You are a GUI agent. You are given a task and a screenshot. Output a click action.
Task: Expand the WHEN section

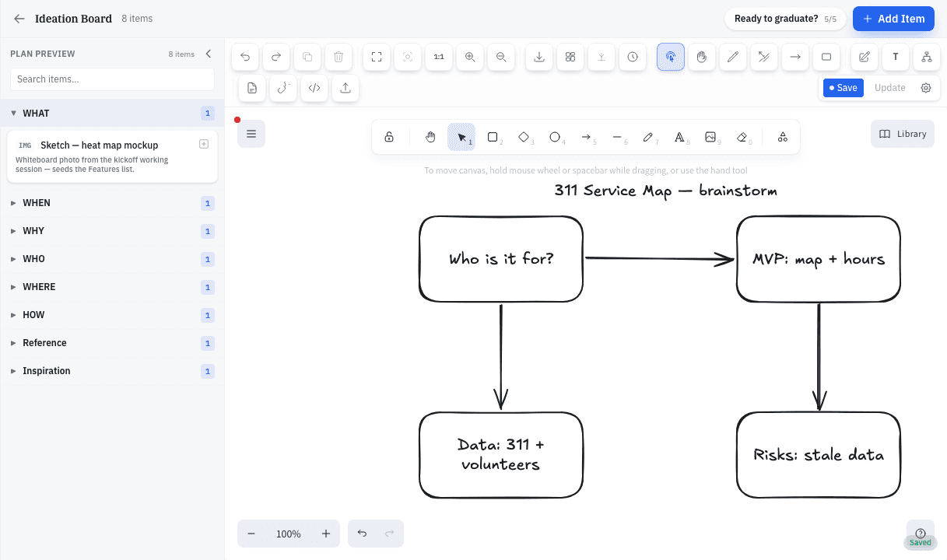click(x=112, y=203)
